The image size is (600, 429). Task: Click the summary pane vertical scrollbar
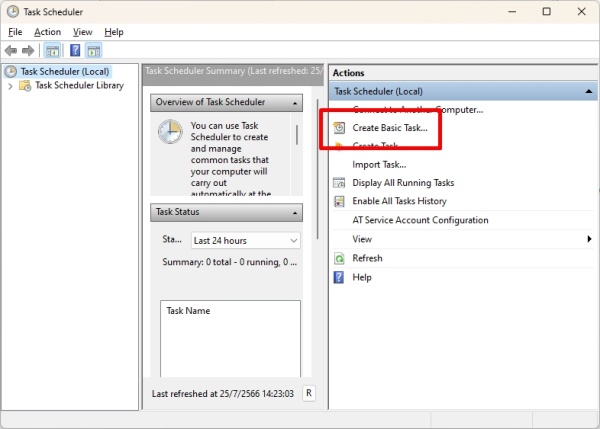click(x=318, y=169)
